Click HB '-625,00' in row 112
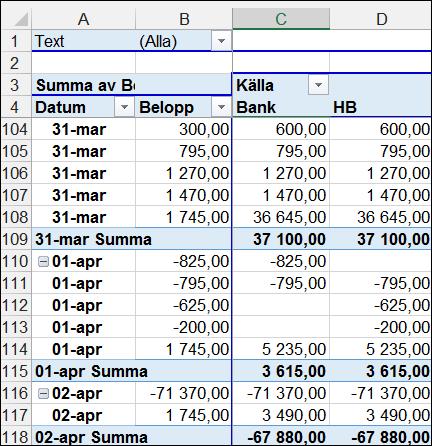Viewport: 432px width, 446px height. click(380, 305)
